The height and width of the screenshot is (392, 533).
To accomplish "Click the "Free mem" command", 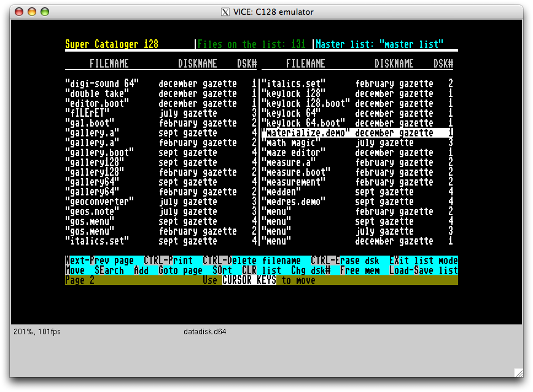I will coord(360,270).
